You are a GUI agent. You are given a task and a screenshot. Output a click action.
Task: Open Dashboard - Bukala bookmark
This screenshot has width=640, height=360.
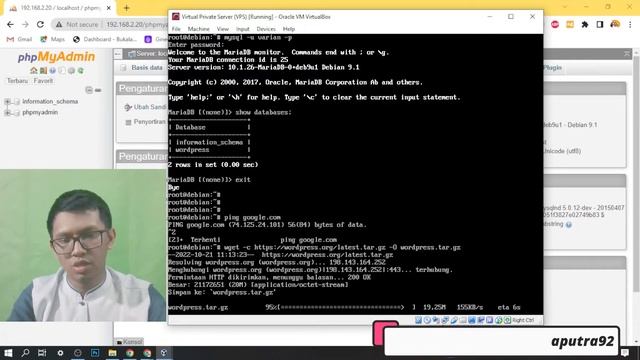coord(104,39)
